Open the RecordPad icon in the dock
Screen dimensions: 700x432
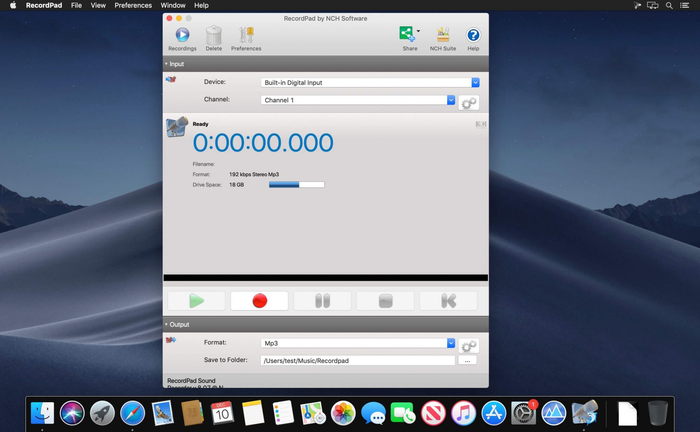pos(584,413)
